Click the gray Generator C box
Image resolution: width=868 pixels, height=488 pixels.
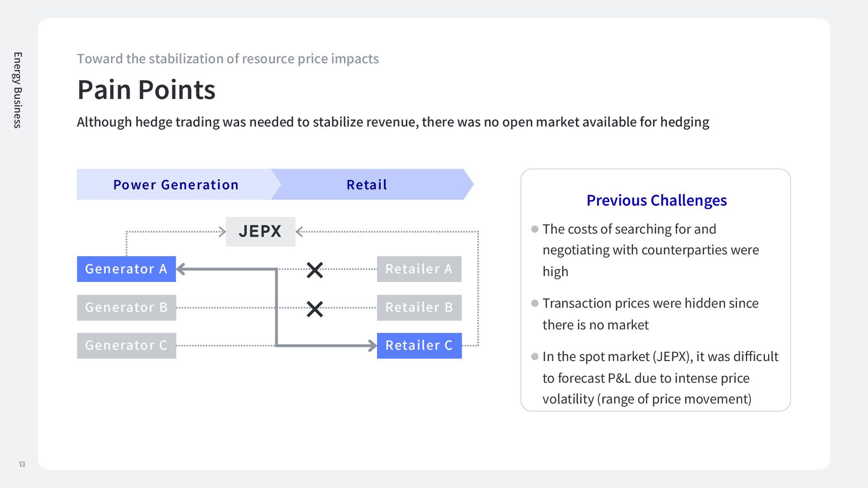pos(126,346)
